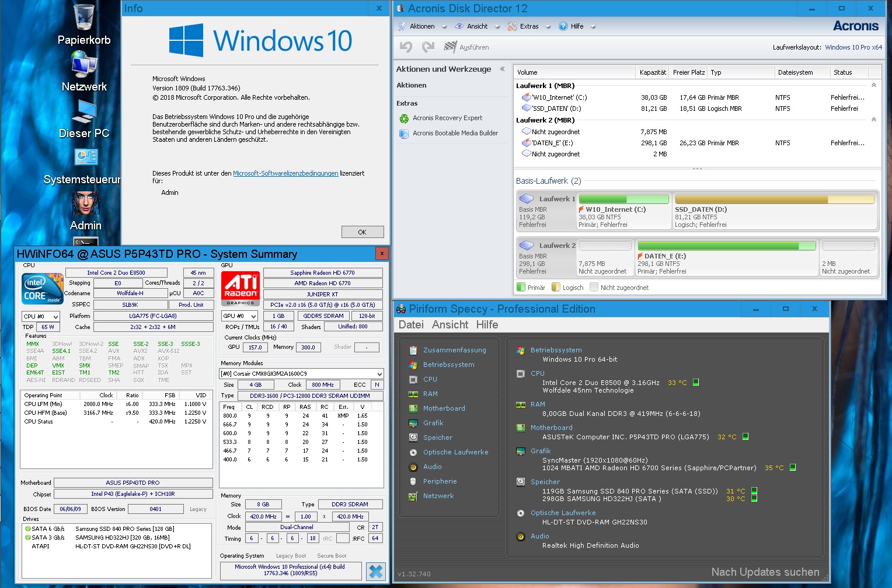This screenshot has width=892, height=588.
Task: Open Ansicht menu in Speccy
Action: pyautogui.click(x=450, y=324)
